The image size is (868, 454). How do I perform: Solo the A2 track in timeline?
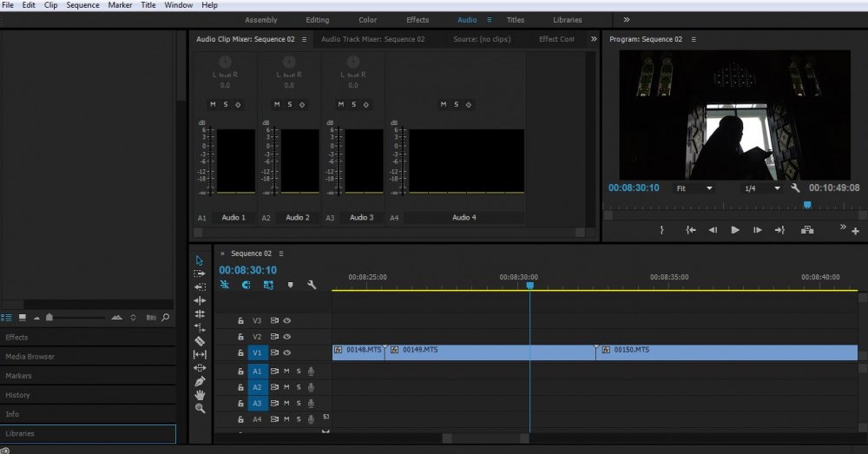click(x=299, y=387)
